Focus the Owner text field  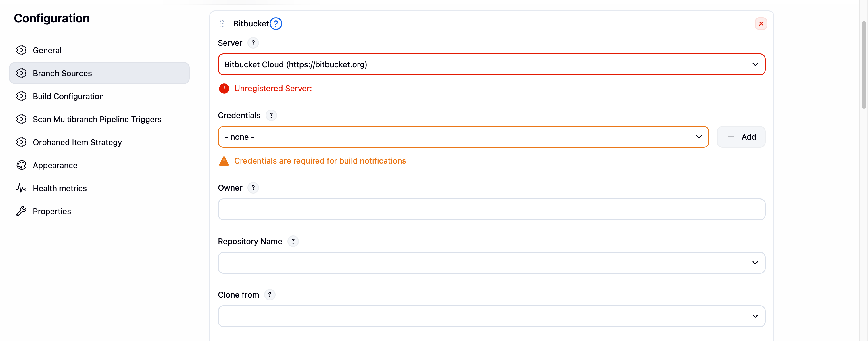pos(491,209)
